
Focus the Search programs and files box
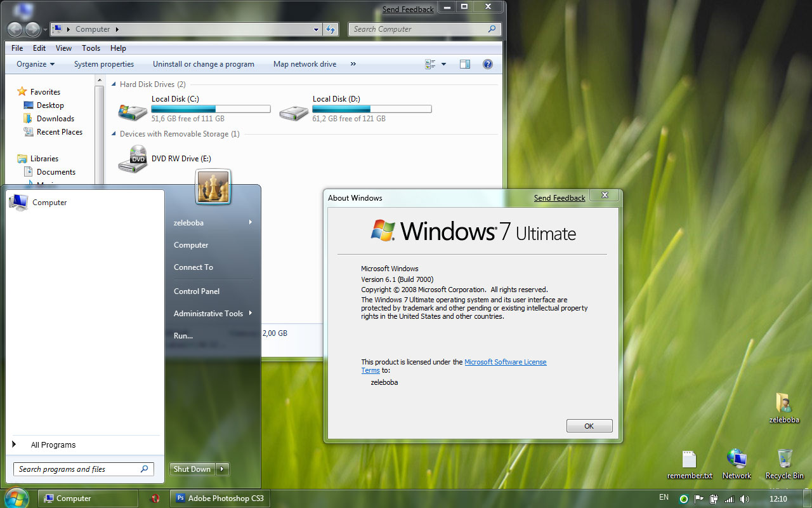pyautogui.click(x=84, y=469)
